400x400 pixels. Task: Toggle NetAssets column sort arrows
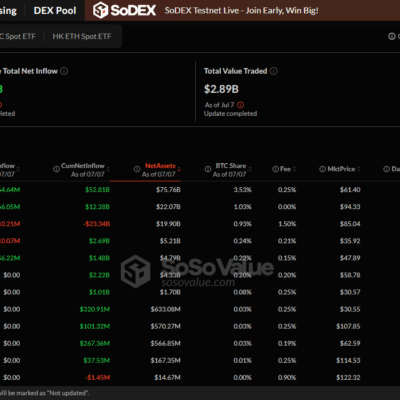tap(179, 169)
